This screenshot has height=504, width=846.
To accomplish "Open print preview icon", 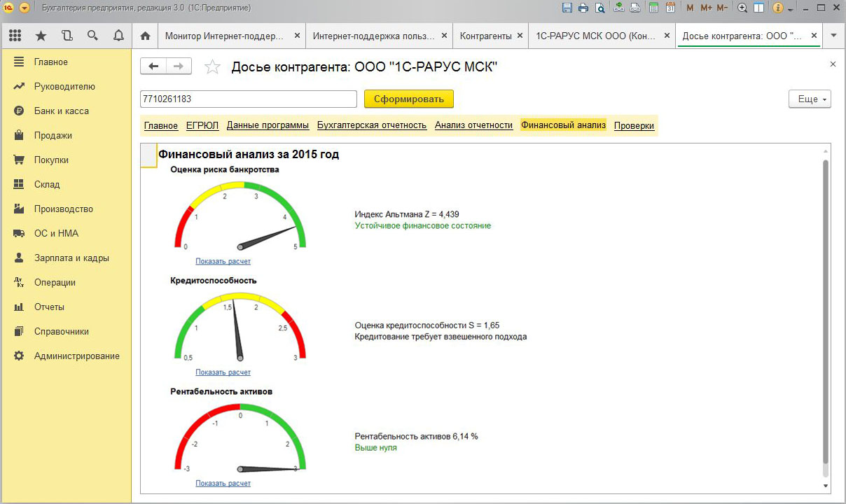I will 599,8.
